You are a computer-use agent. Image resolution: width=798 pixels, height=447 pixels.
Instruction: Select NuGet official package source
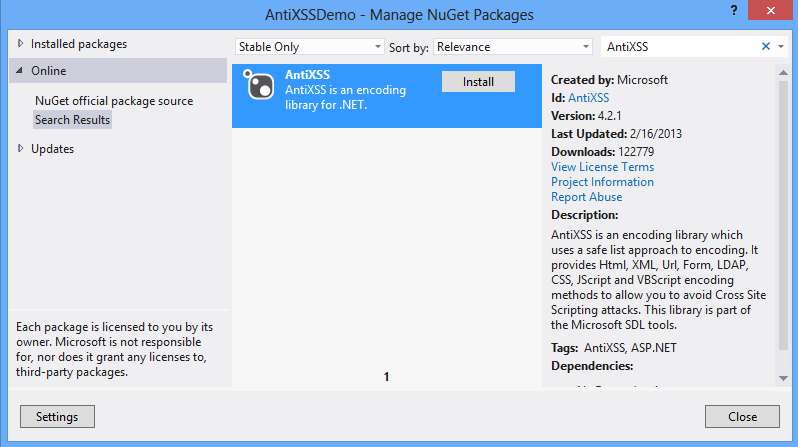(x=114, y=101)
